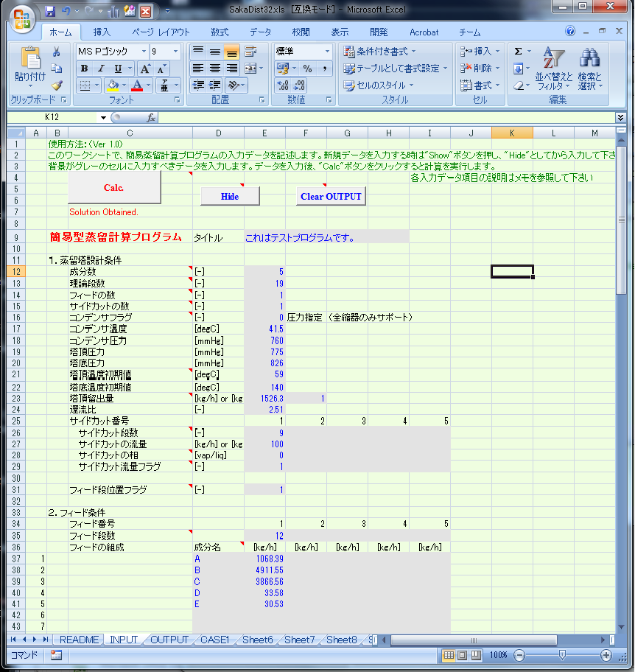Image resolution: width=635 pixels, height=672 pixels.
Task: Click the fx insert function icon
Action: (151, 117)
